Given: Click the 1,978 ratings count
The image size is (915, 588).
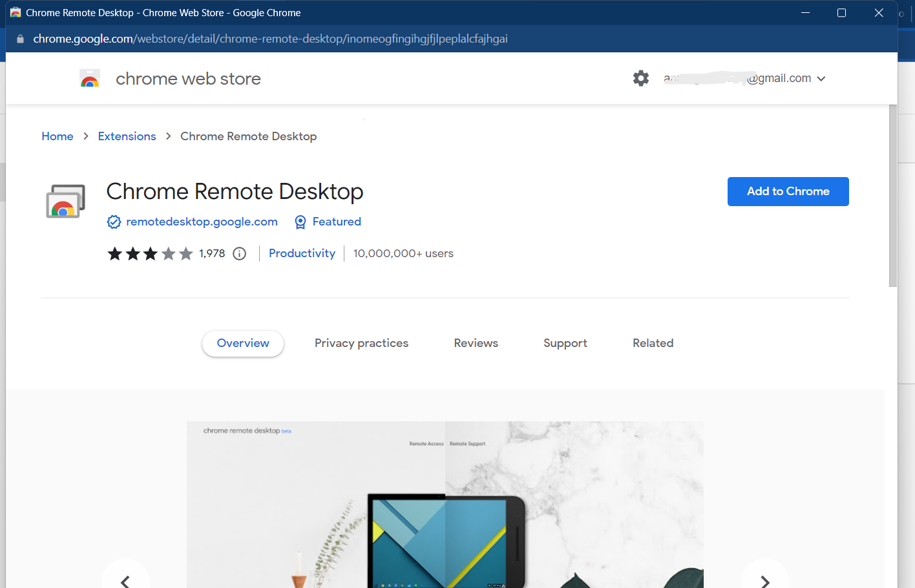Looking at the screenshot, I should click(x=212, y=253).
